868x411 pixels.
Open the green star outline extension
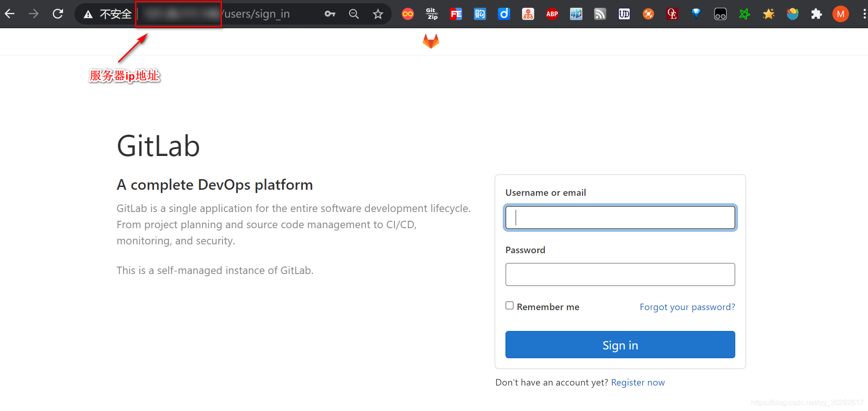coord(745,14)
